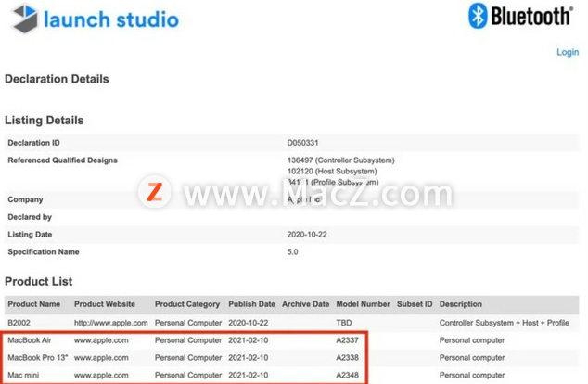Select the B2002 product name cell
This screenshot has width=588, height=384.
(19, 323)
